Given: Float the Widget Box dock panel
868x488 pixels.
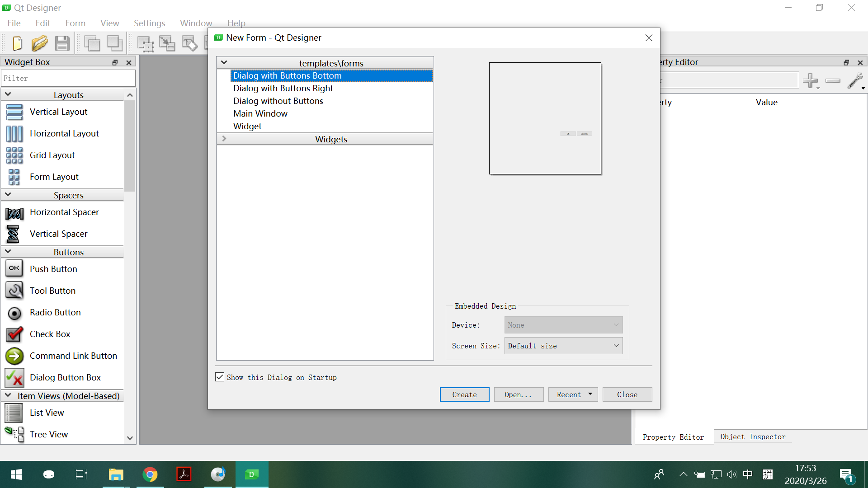Looking at the screenshot, I should click(x=115, y=62).
